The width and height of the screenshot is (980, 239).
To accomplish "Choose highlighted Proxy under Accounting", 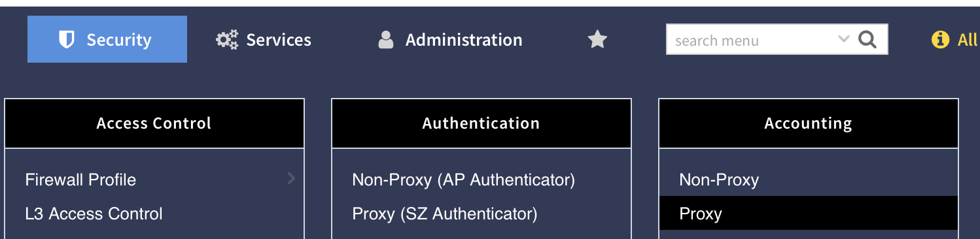I will (809, 214).
